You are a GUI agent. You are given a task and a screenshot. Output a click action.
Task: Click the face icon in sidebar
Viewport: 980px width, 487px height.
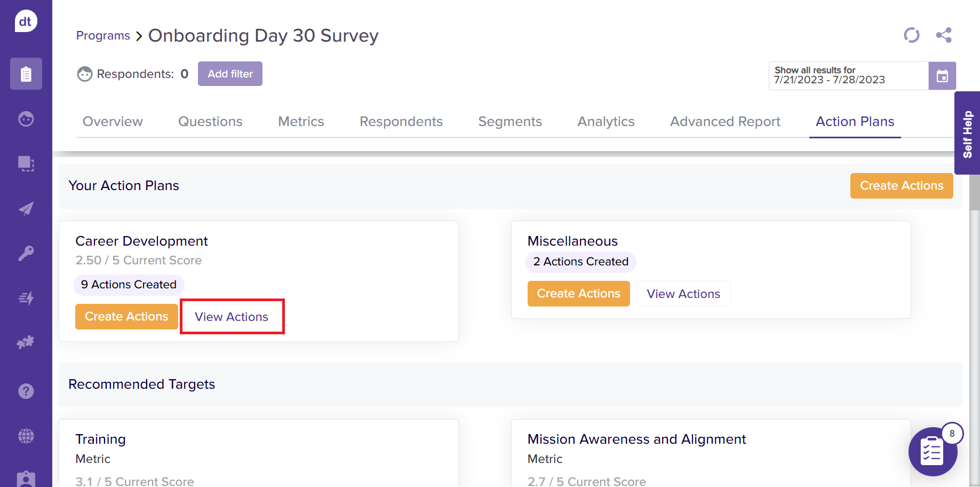[26, 119]
